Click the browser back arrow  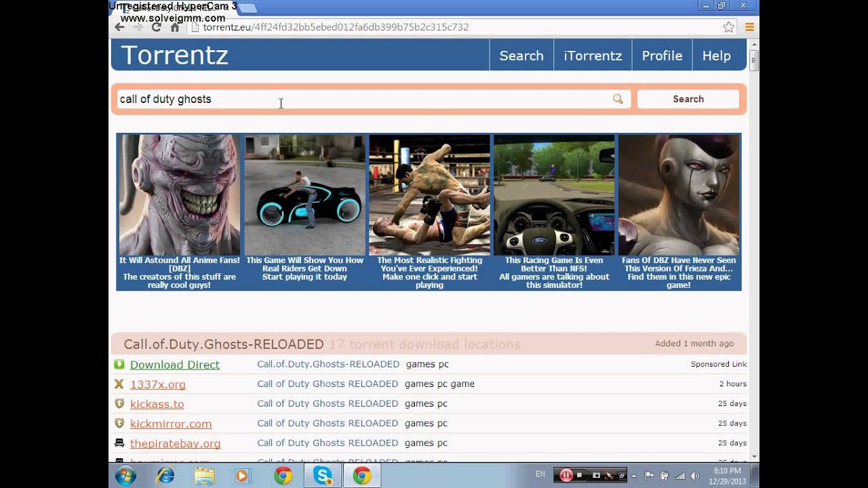(119, 27)
